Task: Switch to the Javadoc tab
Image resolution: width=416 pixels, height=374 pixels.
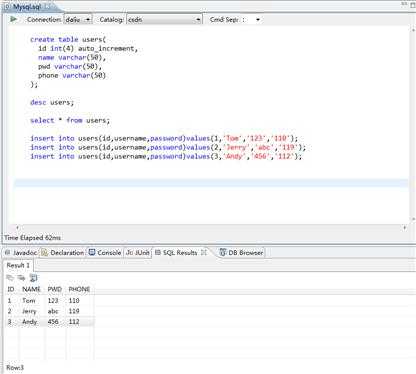Action: pyautogui.click(x=21, y=253)
